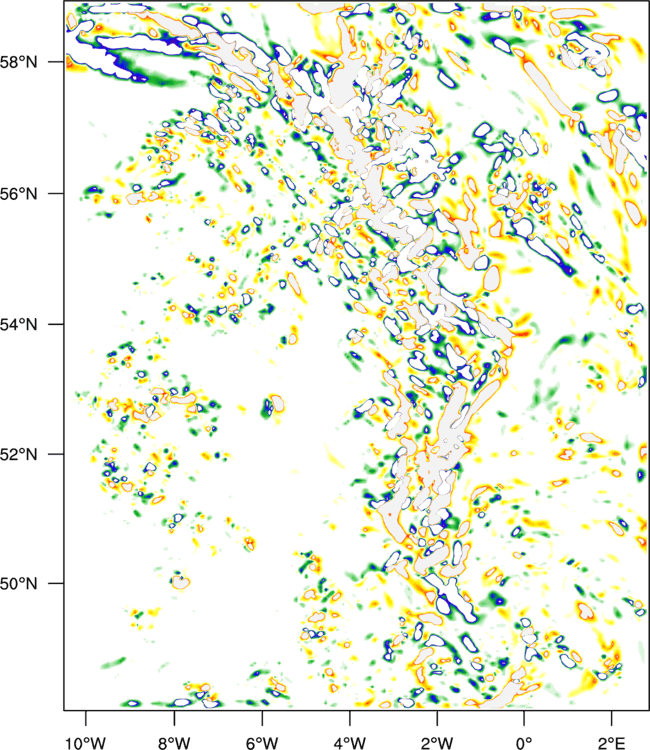Viewport: 650px width, 750px height.
Task: Click the 10°W longitude label
Action: pyautogui.click(x=86, y=743)
